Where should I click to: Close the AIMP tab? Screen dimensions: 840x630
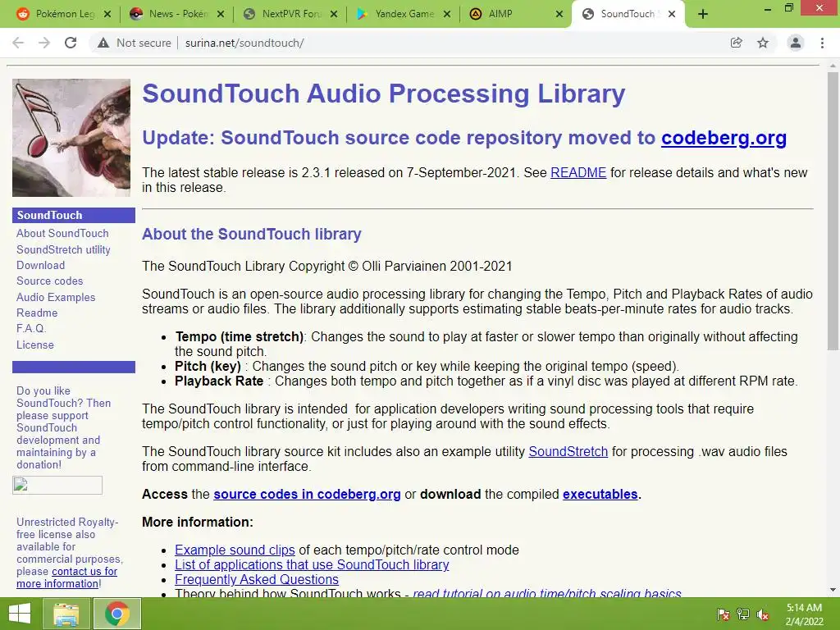click(x=559, y=14)
